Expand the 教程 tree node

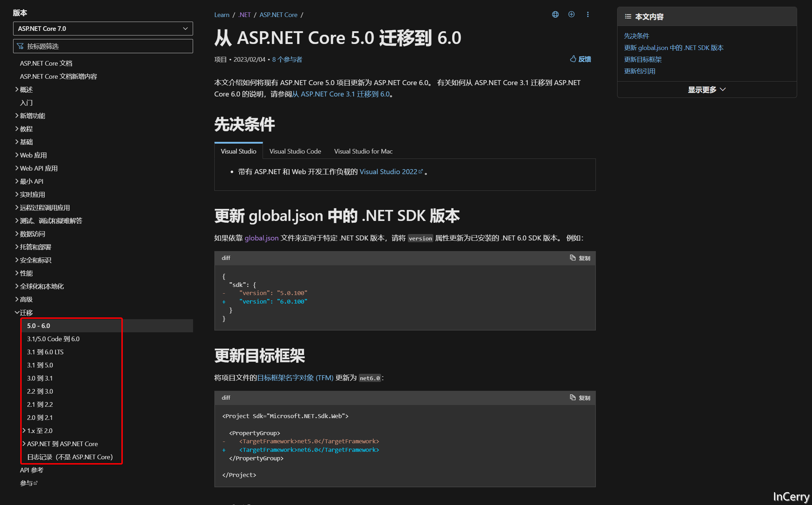[17, 129]
